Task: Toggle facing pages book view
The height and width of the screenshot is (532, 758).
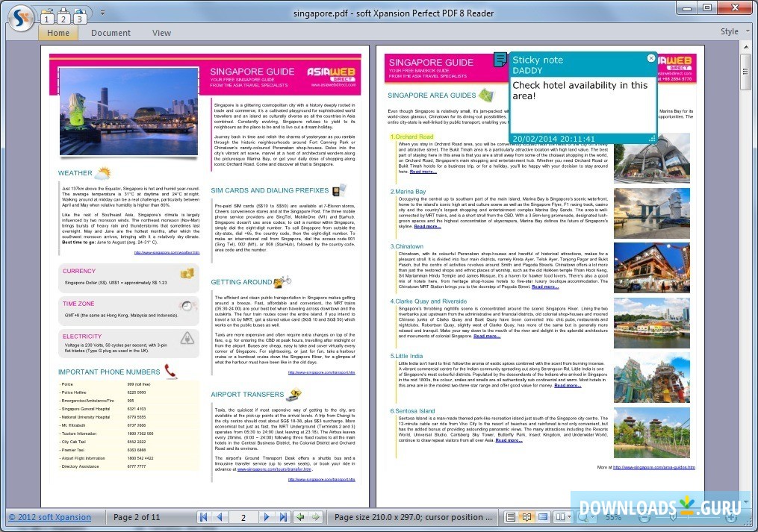Action: coord(525,516)
